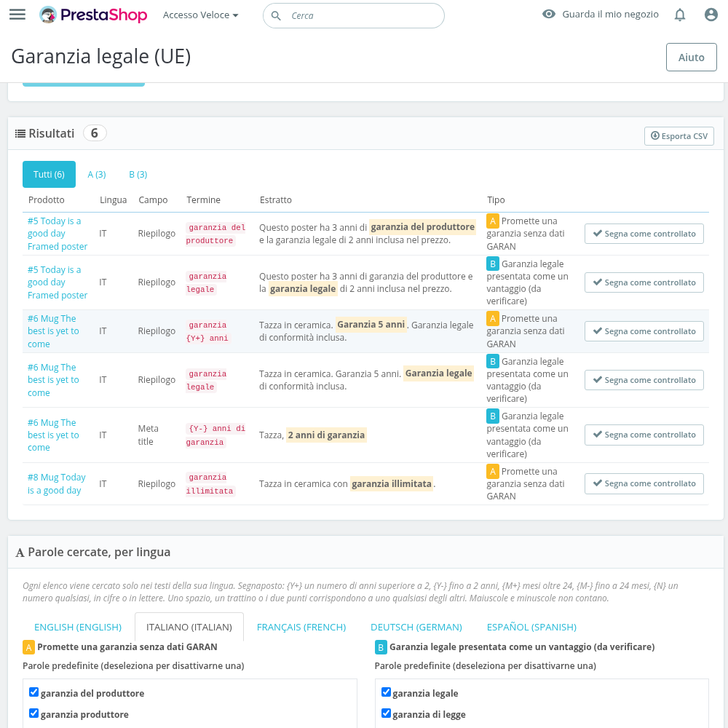Click the list icon next to Risultati
The height and width of the screenshot is (728, 728).
[20, 134]
